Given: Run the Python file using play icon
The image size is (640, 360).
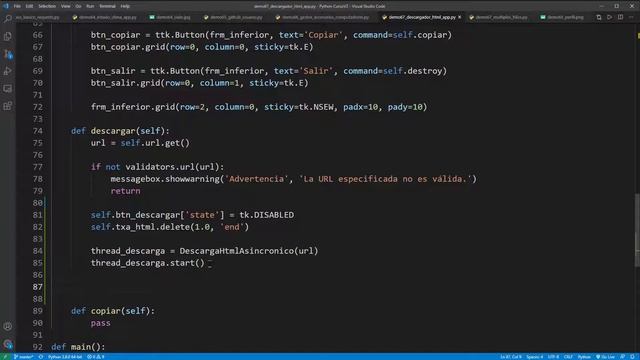Looking at the screenshot, I should [x=609, y=17].
